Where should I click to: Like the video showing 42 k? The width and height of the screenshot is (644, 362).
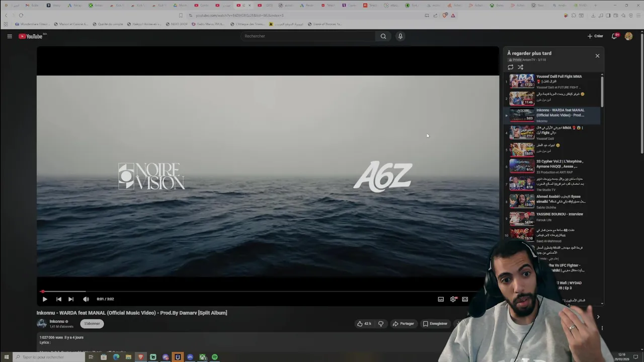pyautogui.click(x=364, y=324)
